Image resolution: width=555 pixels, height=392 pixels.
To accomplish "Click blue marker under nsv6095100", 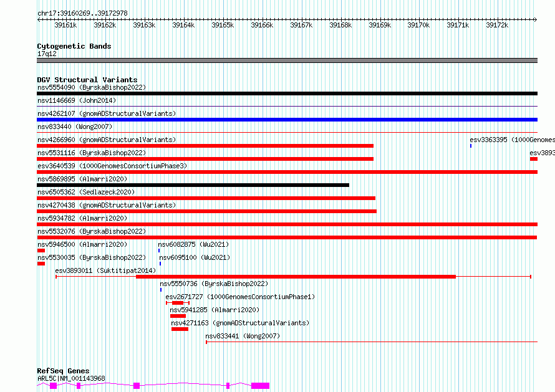I will [160, 264].
